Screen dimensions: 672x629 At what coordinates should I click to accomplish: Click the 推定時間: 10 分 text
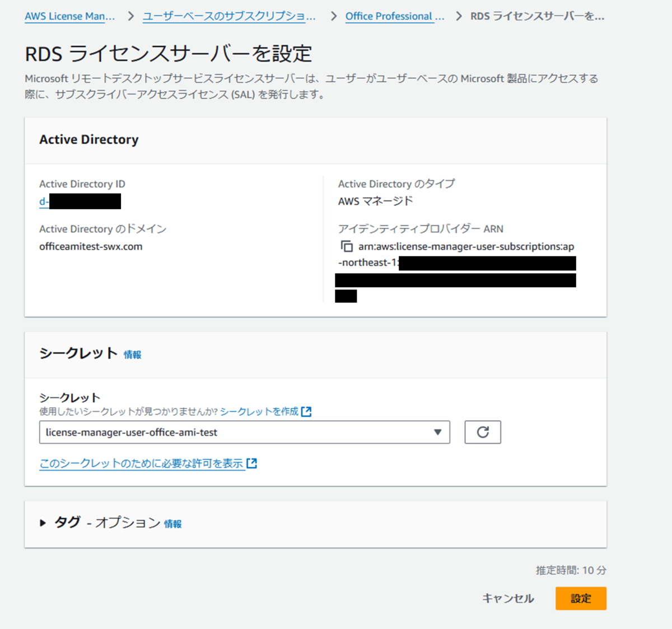pos(571,570)
